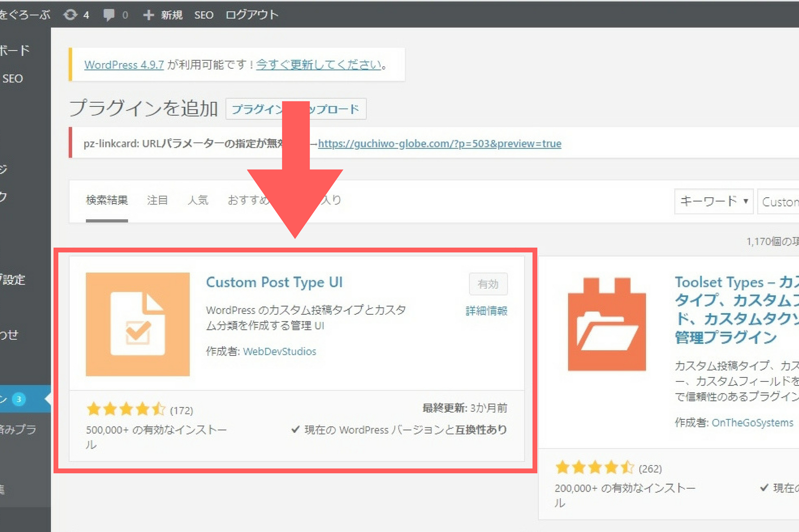Open the WordPress 4.9.7 link
Viewport: 799px width, 532px height.
tap(124, 65)
